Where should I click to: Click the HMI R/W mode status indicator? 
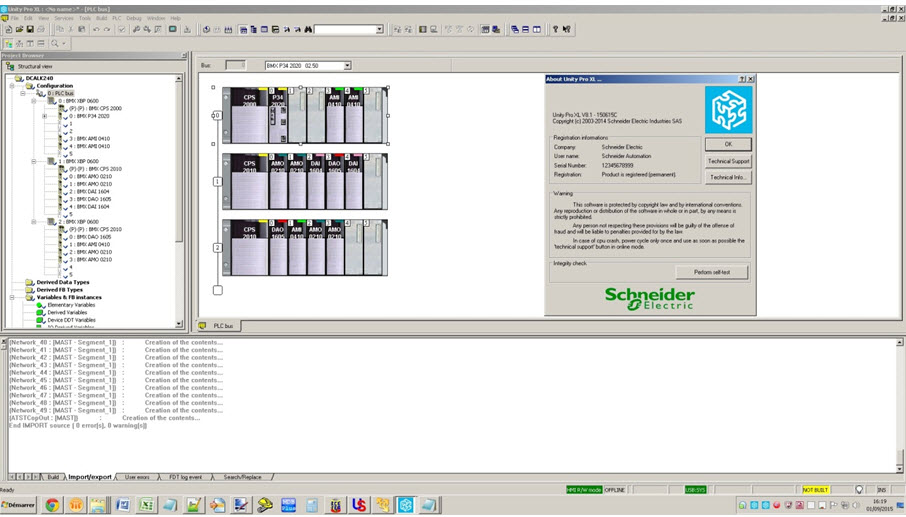[584, 490]
